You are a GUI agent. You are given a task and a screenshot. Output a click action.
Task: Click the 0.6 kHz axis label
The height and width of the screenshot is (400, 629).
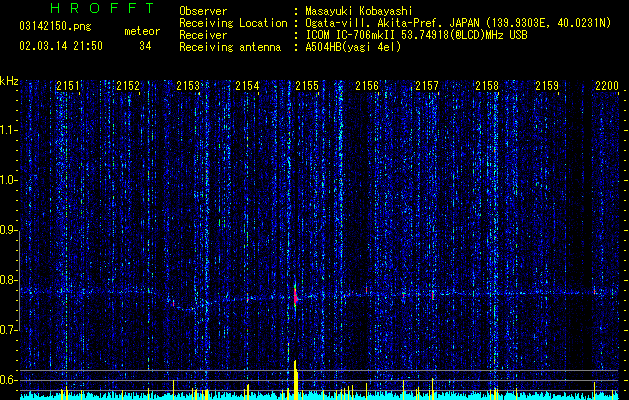pyautogui.click(x=9, y=380)
